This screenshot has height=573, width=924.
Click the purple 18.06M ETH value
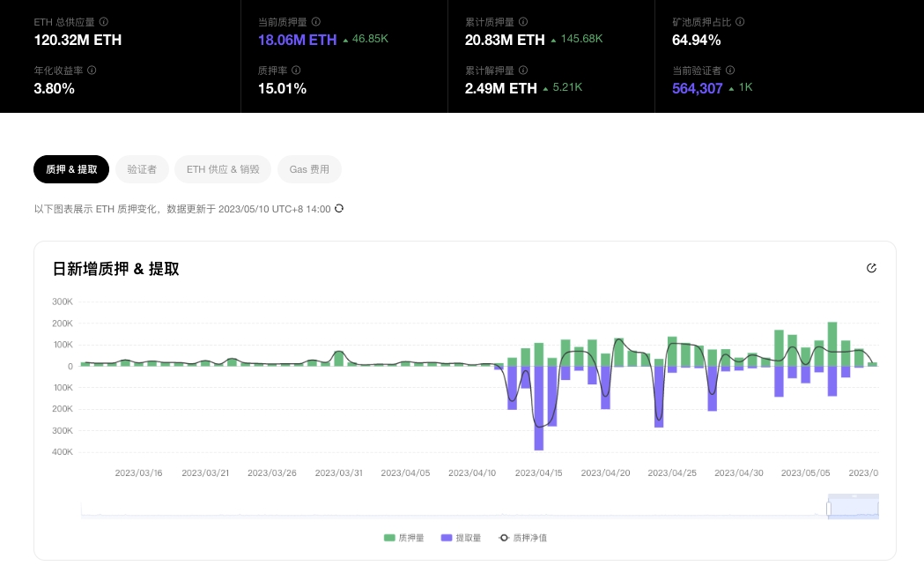pyautogui.click(x=297, y=40)
